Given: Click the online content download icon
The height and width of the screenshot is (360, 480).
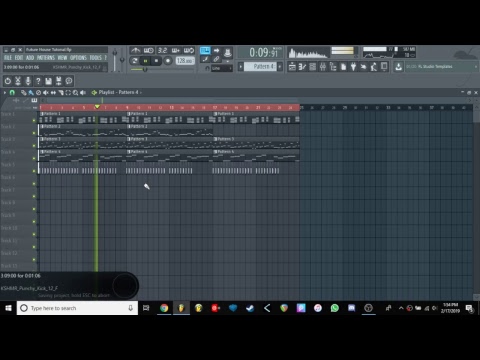Looking at the screenshot, I should click(398, 67).
